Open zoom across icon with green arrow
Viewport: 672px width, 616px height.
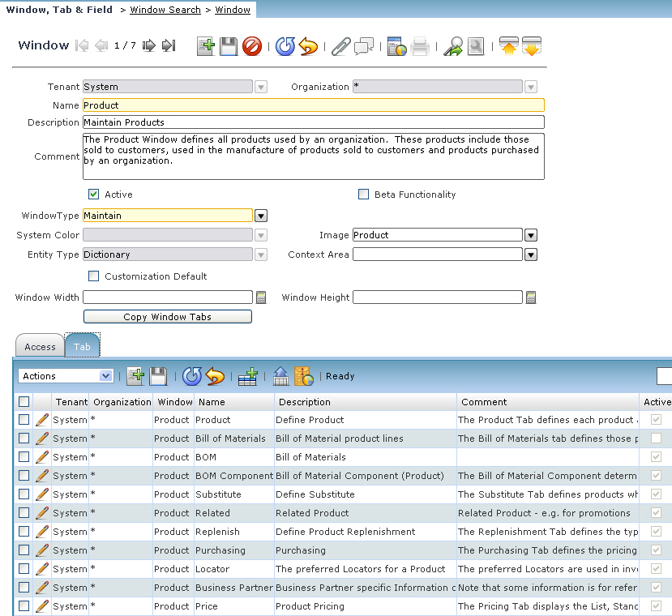[x=453, y=46]
